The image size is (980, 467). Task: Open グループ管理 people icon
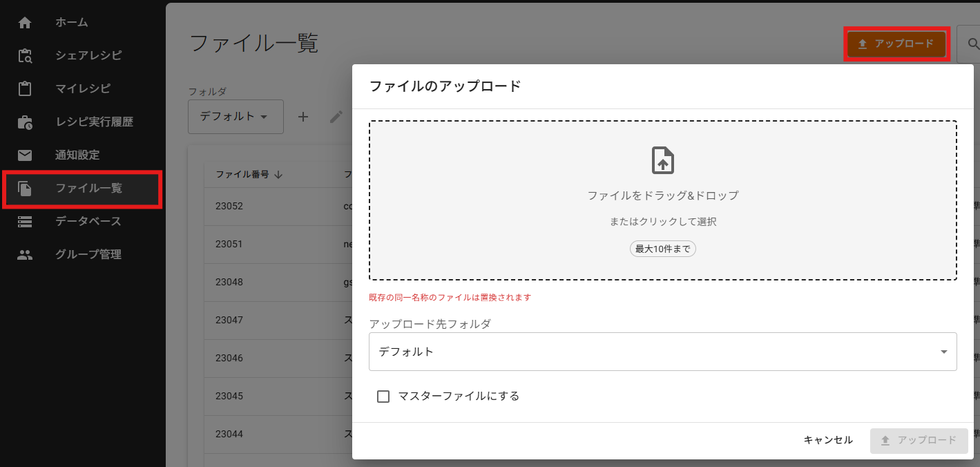(x=25, y=254)
